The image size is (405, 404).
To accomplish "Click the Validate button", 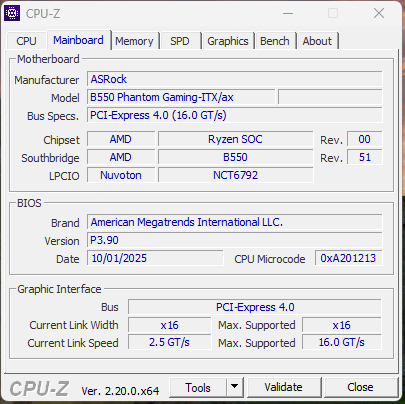I will (284, 387).
